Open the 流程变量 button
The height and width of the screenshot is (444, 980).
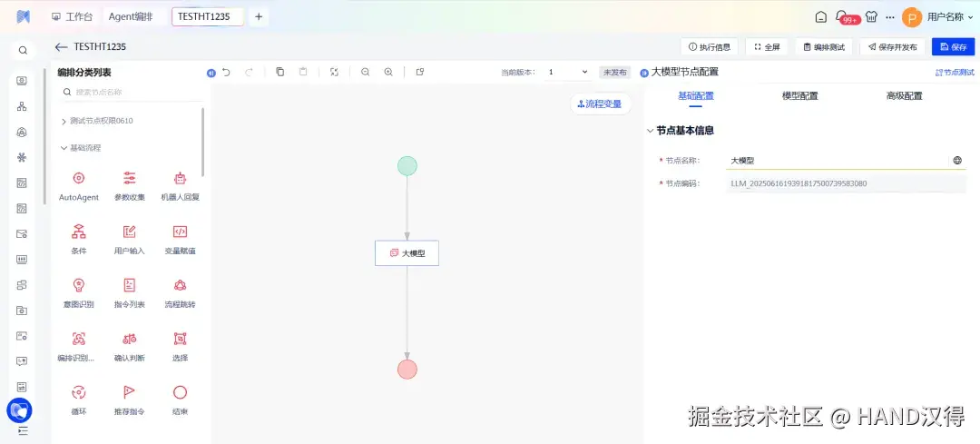point(600,104)
